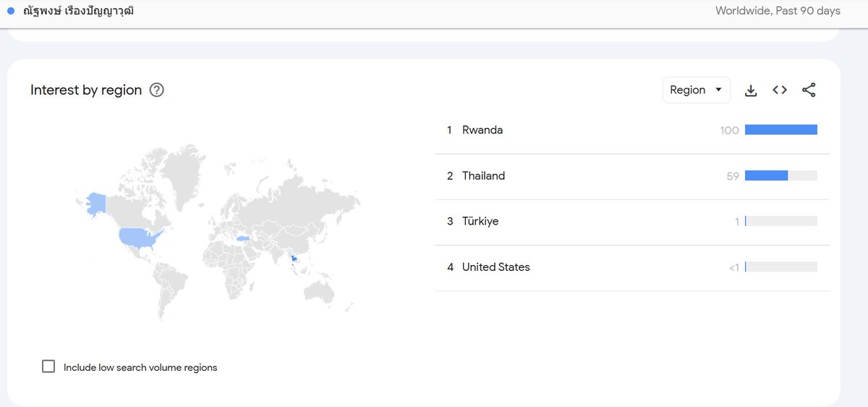The height and width of the screenshot is (407, 868).
Task: Download the region data as CSV
Action: tap(751, 91)
